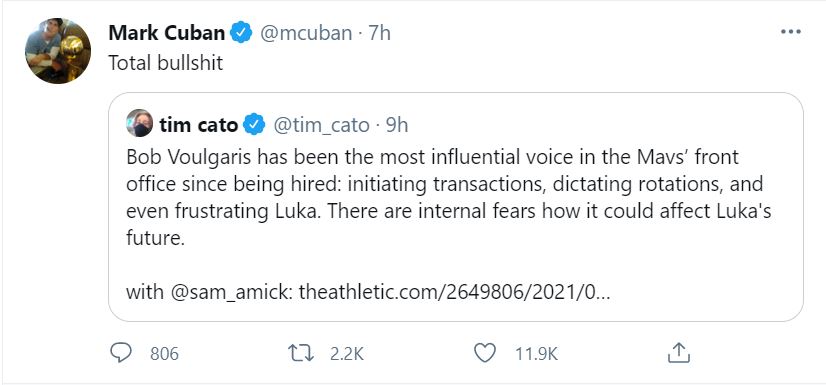Open tim cato's small avatar
826x385 pixels.
click(140, 123)
